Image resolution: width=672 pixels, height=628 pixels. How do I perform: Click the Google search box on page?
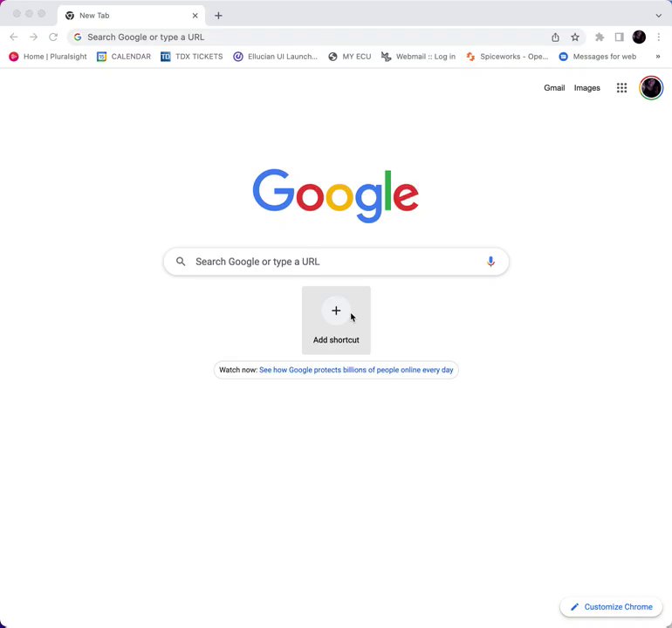tap(336, 262)
